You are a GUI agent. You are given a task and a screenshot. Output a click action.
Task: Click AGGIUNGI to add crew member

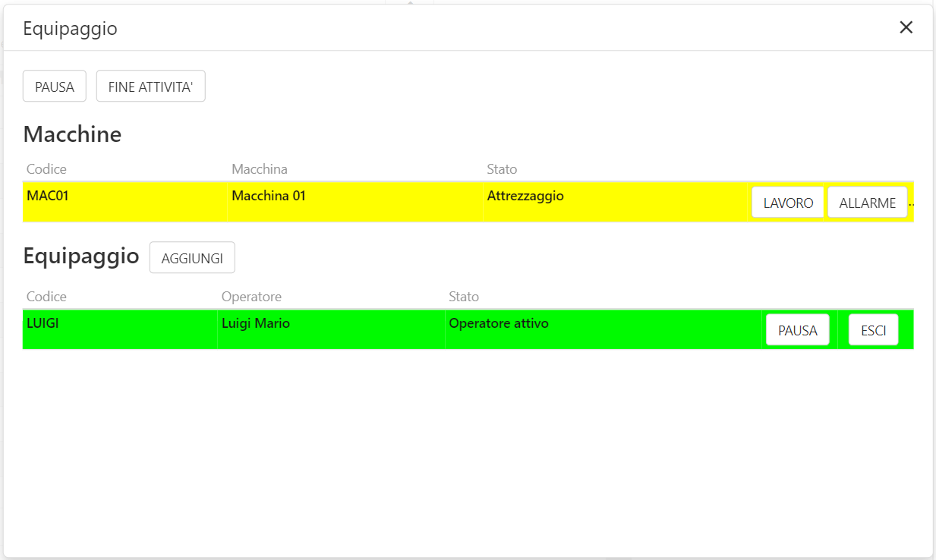click(x=192, y=258)
